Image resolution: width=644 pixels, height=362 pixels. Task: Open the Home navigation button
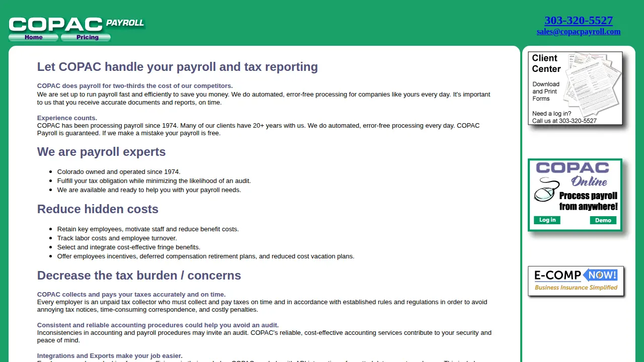[34, 37]
